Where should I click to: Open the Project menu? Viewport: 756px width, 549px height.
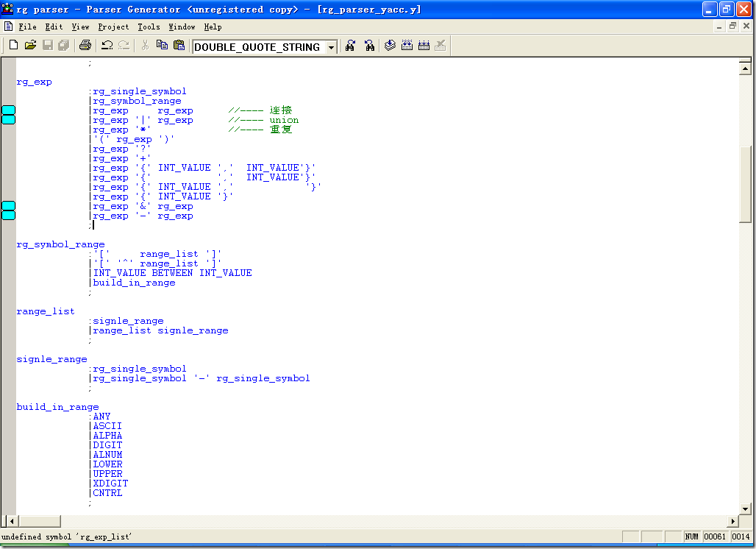point(113,27)
